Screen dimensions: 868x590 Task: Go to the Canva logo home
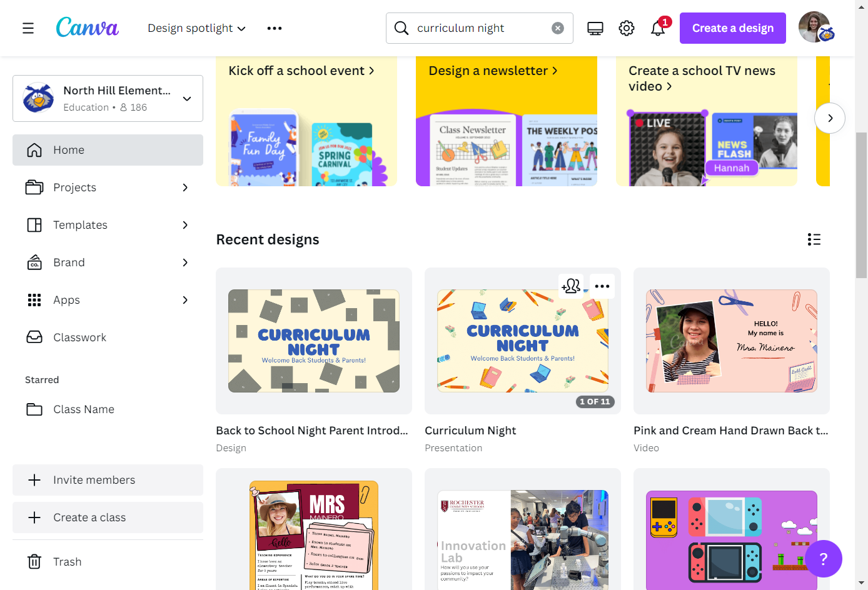click(x=88, y=27)
